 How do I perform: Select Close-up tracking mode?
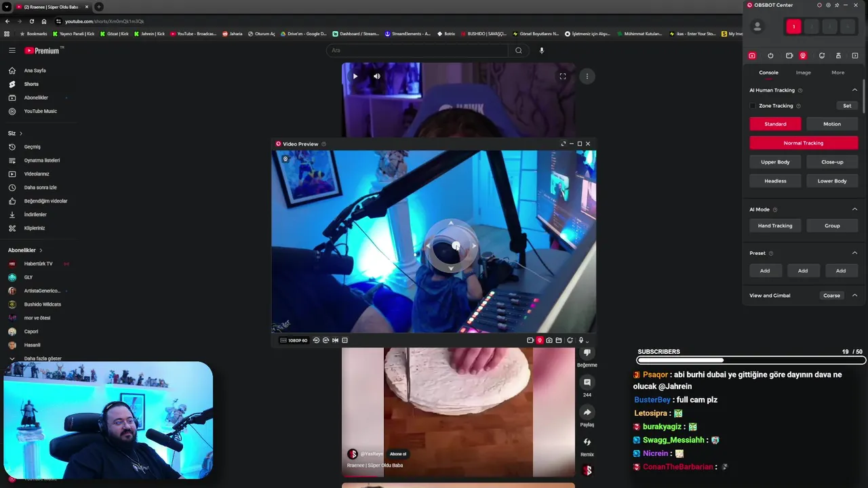832,162
